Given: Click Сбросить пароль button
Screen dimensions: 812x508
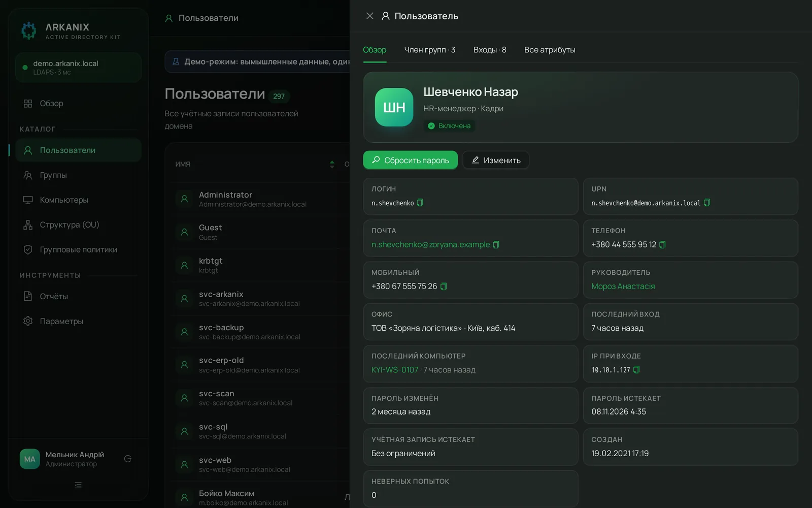Looking at the screenshot, I should point(411,160).
